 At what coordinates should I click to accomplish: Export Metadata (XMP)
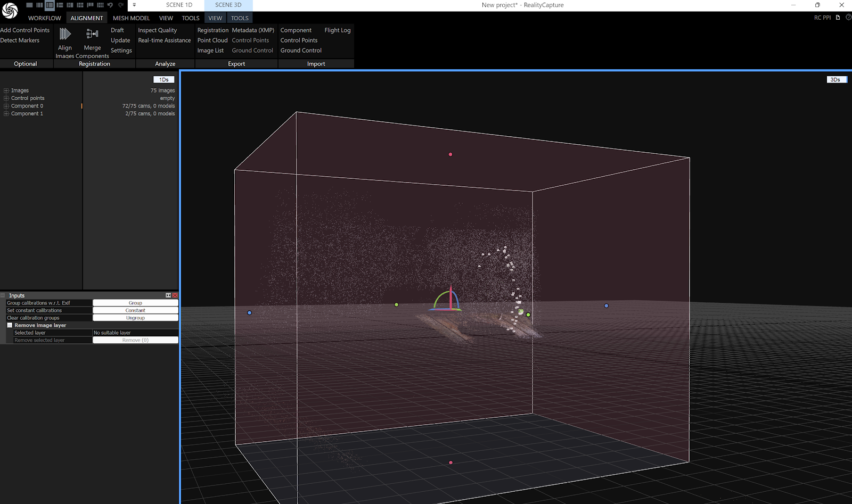[253, 30]
